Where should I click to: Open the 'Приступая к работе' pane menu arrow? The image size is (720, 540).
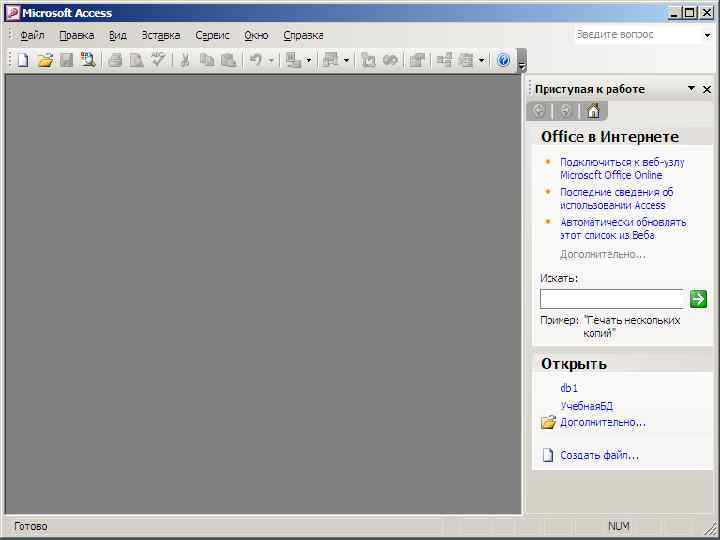691,88
